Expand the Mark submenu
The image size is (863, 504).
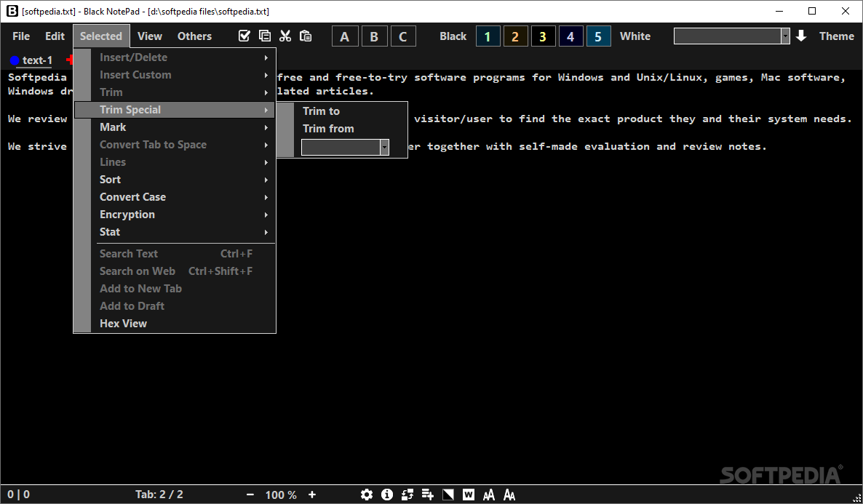[175, 127]
